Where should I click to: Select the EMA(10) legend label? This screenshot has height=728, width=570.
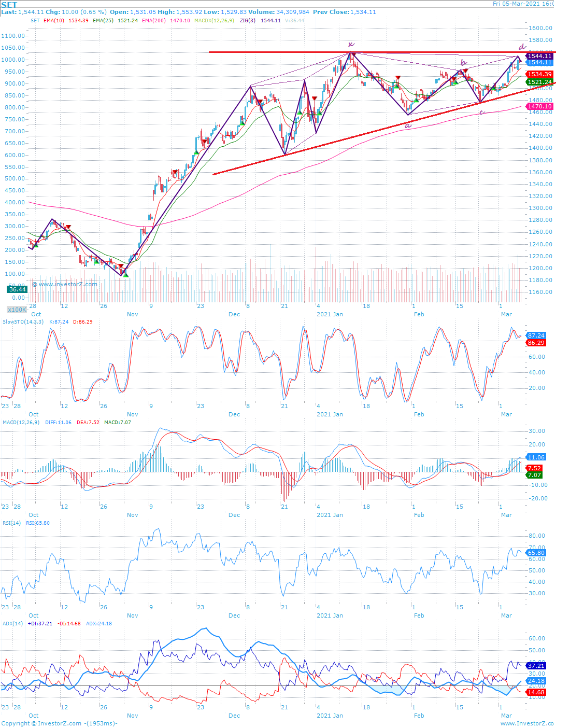pyautogui.click(x=54, y=21)
